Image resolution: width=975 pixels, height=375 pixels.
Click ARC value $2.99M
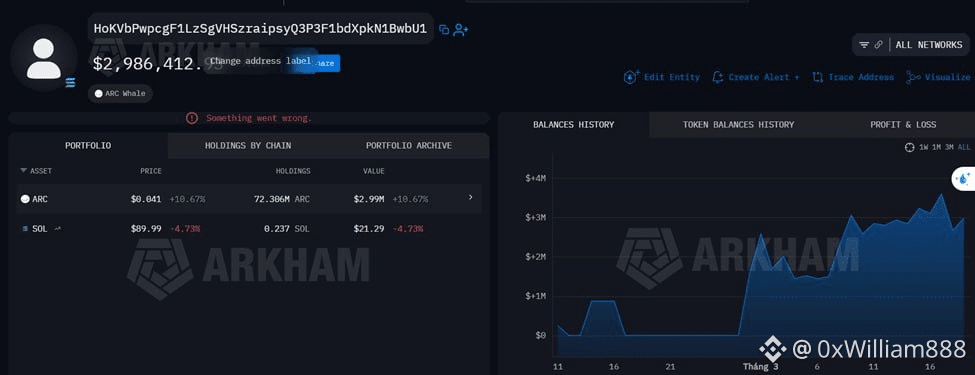(x=369, y=199)
